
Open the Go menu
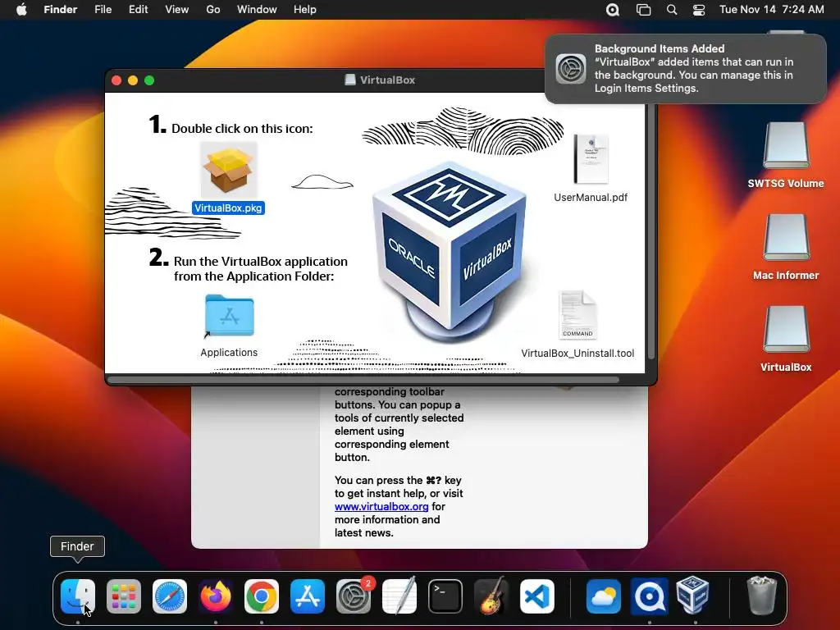tap(213, 10)
